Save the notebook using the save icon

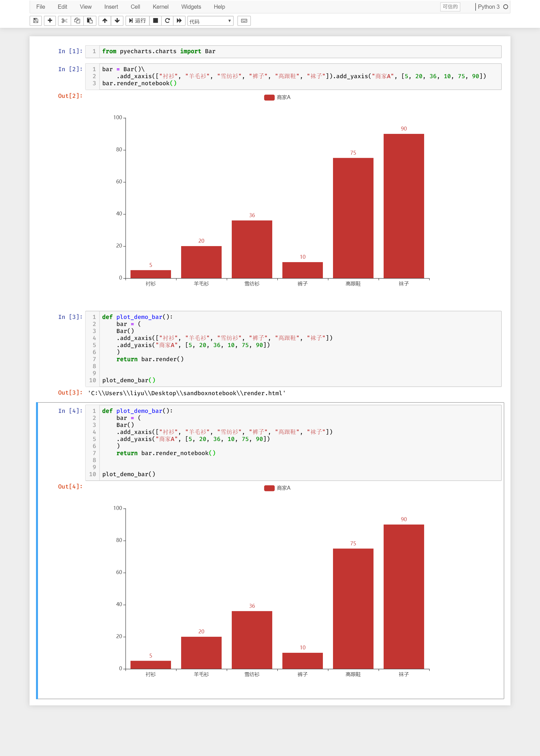[x=35, y=21]
